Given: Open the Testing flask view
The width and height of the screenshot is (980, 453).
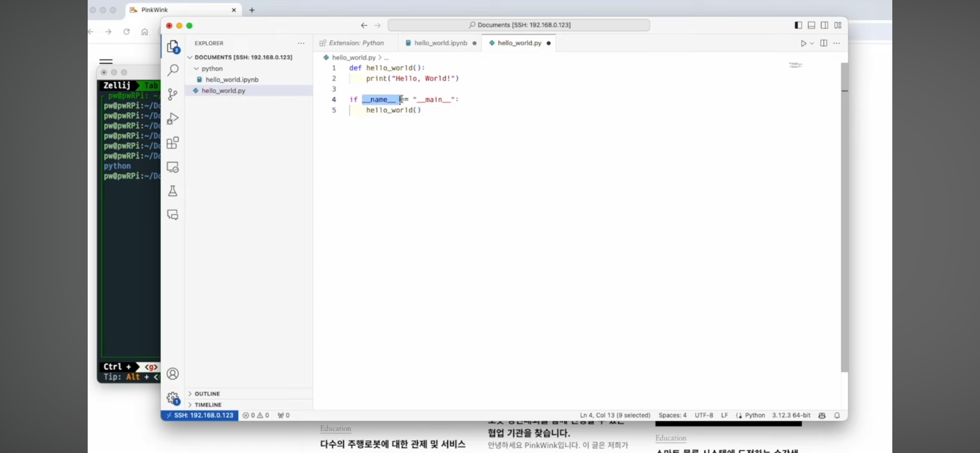Looking at the screenshot, I should [x=173, y=191].
